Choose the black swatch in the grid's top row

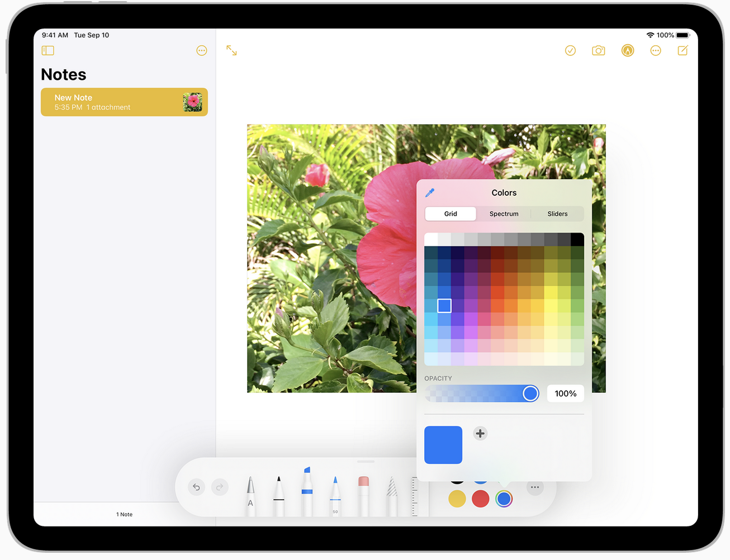pyautogui.click(x=577, y=239)
